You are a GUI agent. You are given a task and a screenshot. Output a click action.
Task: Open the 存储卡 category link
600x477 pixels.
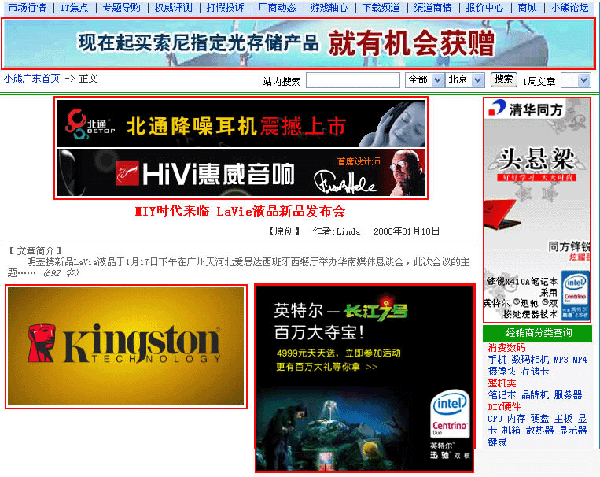point(535,371)
